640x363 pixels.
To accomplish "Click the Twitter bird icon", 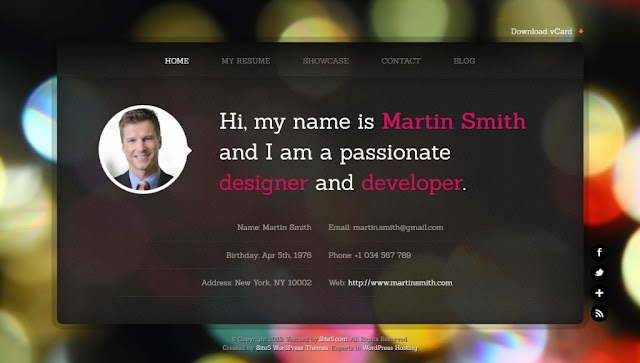I will coord(599,272).
